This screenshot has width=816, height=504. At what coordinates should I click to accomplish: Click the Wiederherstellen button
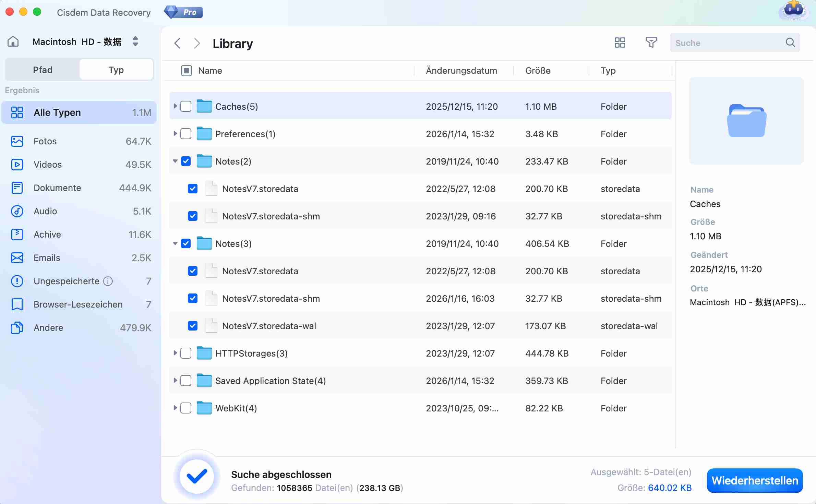coord(754,480)
